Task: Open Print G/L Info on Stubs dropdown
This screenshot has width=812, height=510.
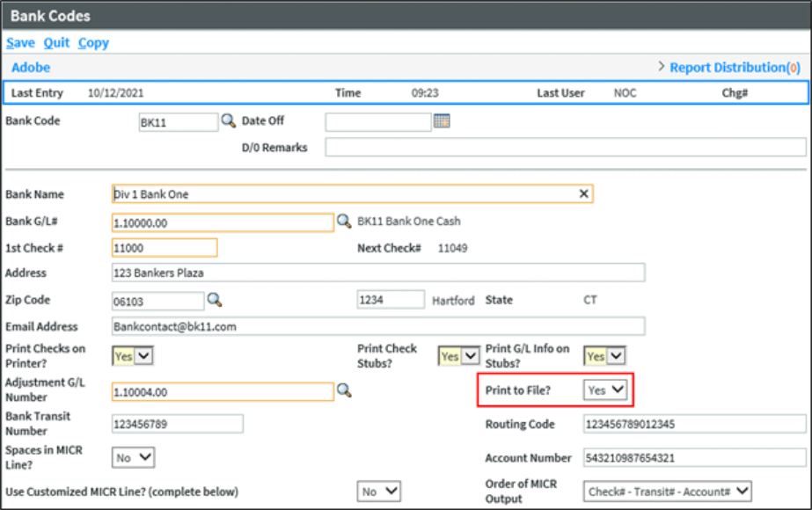Action: pos(605,355)
